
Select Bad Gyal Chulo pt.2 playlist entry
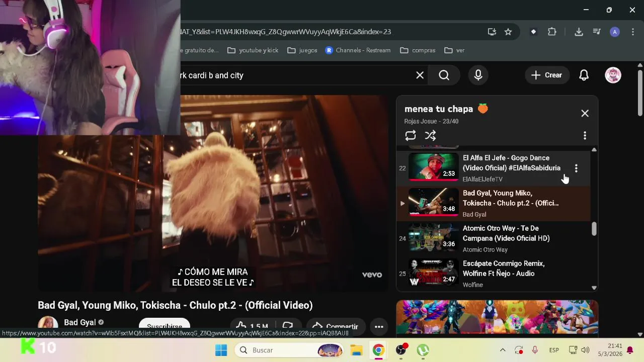(x=493, y=203)
